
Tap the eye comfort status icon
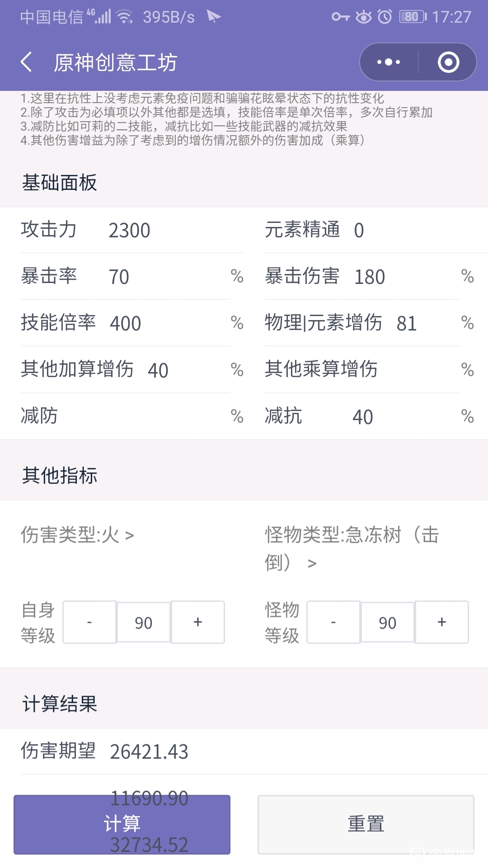pyautogui.click(x=364, y=17)
